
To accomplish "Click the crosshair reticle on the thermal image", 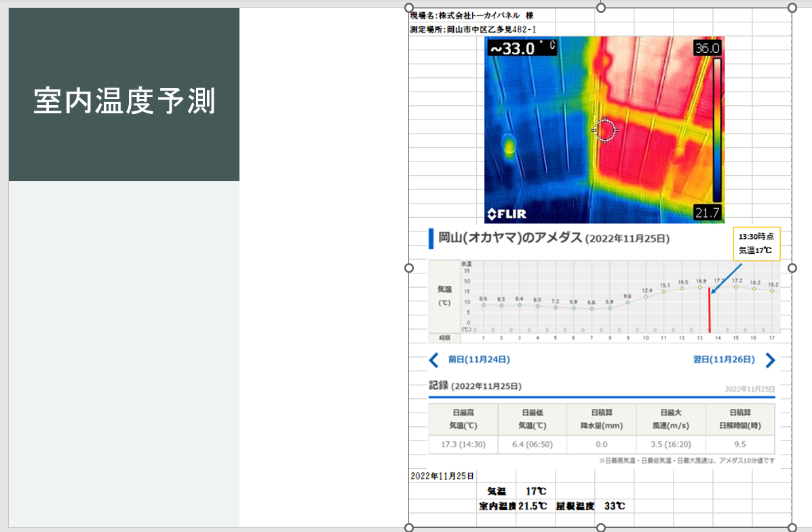I will [x=604, y=129].
